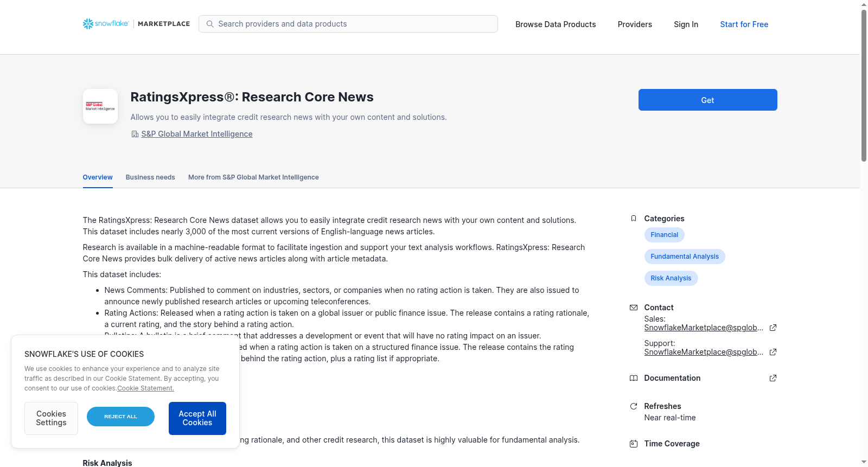Open the S&P Global Market Intelligence provider link
Viewport: 868px width, 467px height.
click(197, 134)
